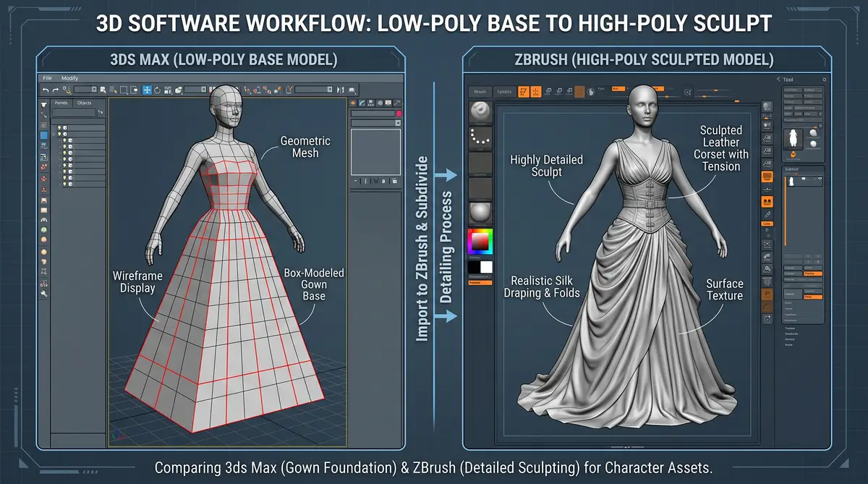Open the gray material sphere thumbnail in ZBrush
Viewport: 868px width, 484px height.
480,214
